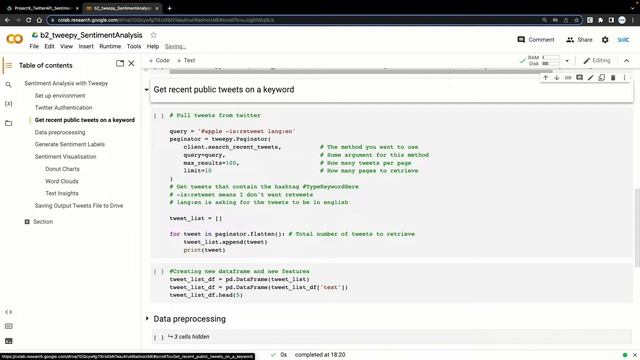Open the View menu

66,47
